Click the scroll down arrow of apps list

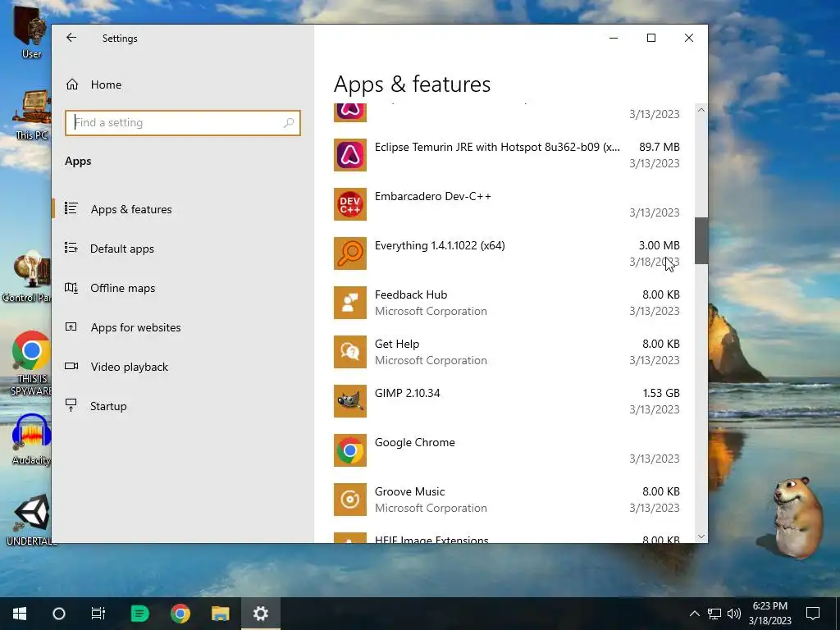click(x=701, y=536)
